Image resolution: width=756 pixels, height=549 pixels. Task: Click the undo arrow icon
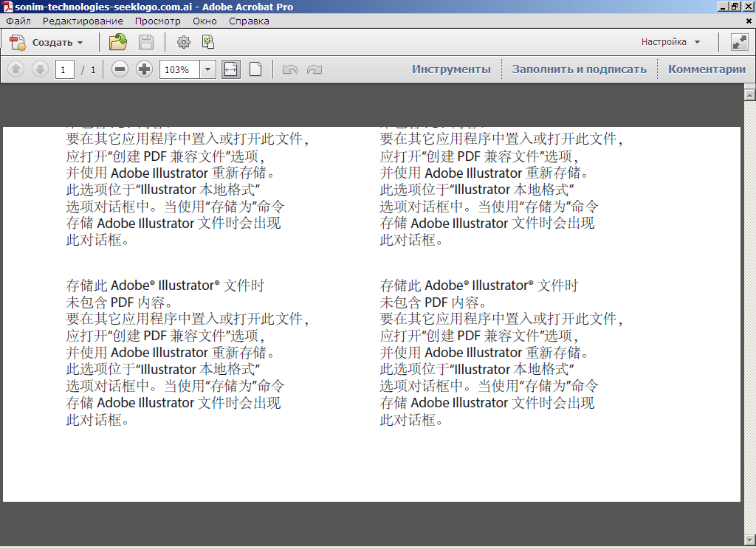[289, 69]
